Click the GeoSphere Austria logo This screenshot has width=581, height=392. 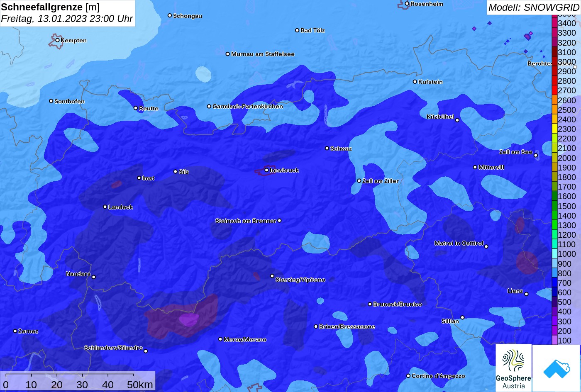click(513, 368)
